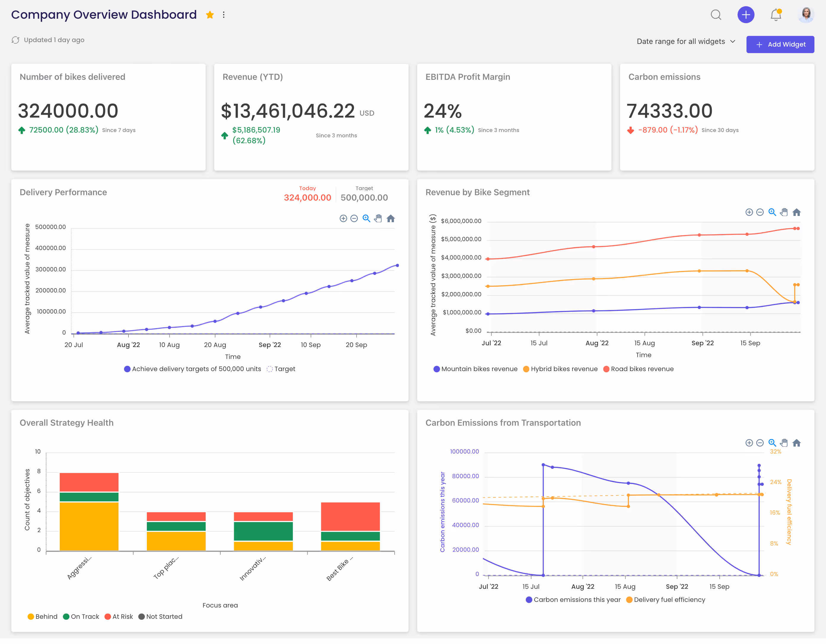The image size is (826, 644).
Task: Toggle the Mountain bikes revenue legend entry
Action: (475, 369)
